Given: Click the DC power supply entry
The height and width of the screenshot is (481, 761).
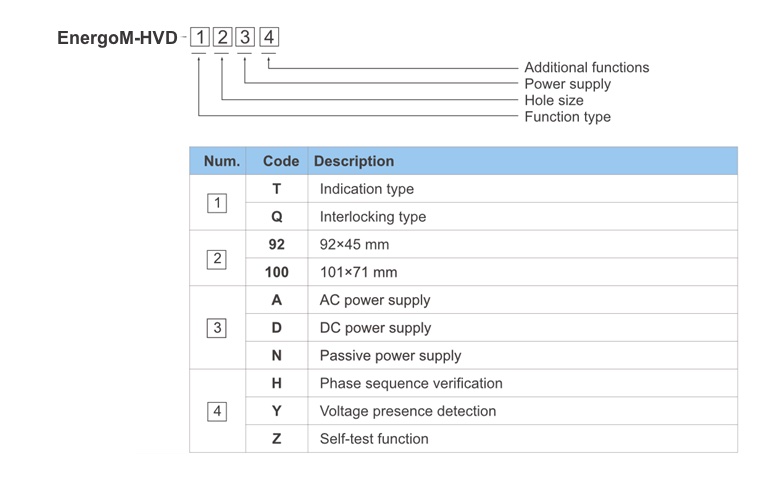Looking at the screenshot, I should (x=374, y=328).
